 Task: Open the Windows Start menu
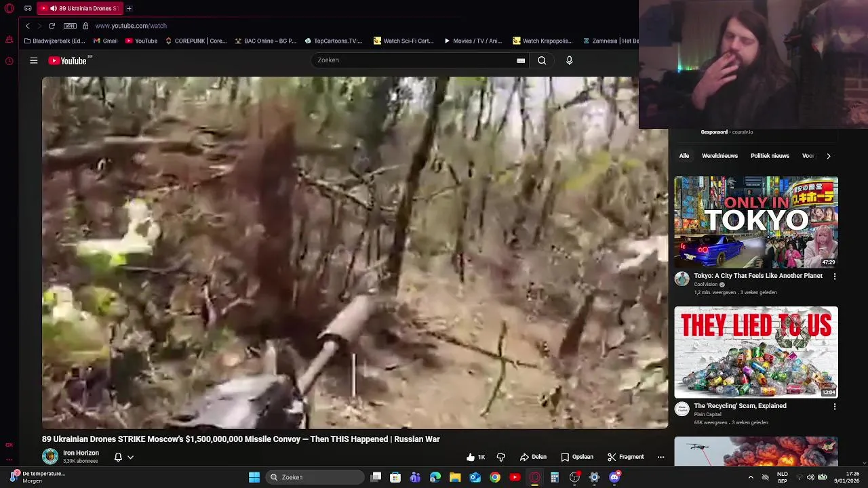coord(254,477)
